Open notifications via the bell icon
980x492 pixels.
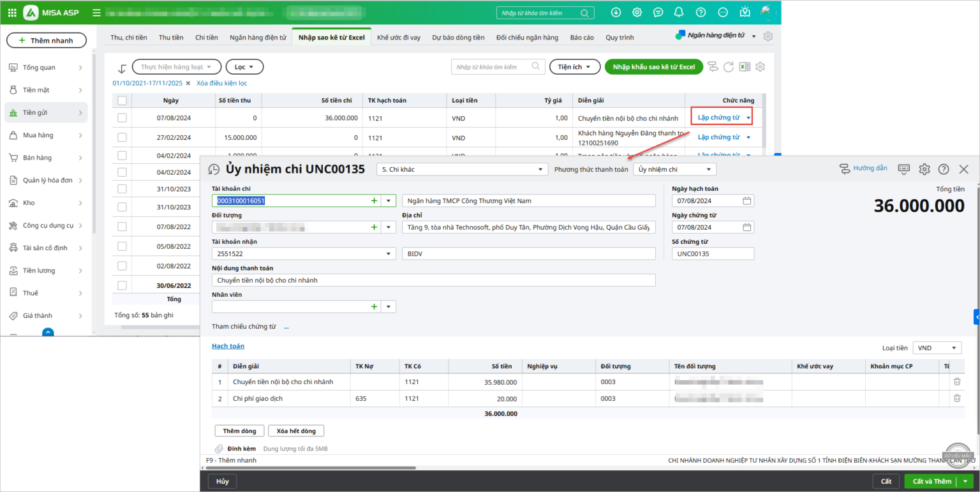coord(678,12)
